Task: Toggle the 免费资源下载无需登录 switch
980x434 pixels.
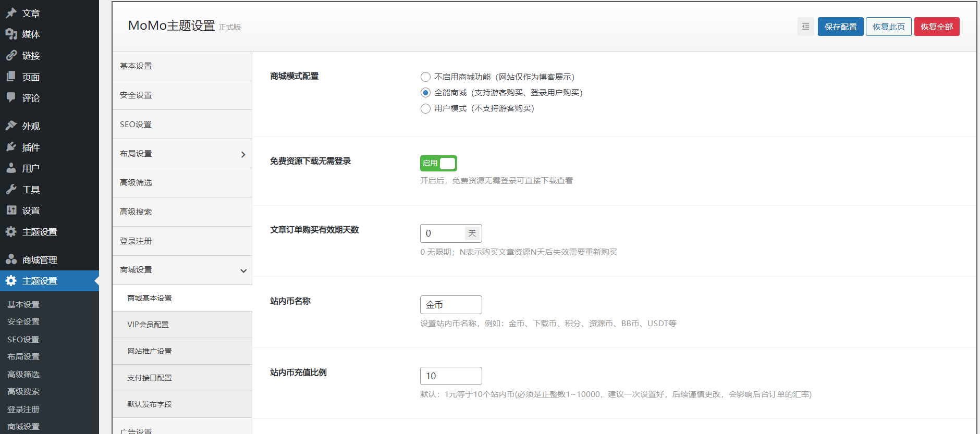Action: [438, 164]
